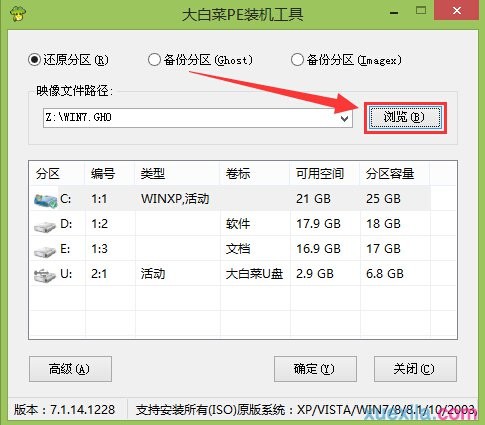Select the 还原分区(R) radio button
485x425 pixels.
click(x=34, y=60)
